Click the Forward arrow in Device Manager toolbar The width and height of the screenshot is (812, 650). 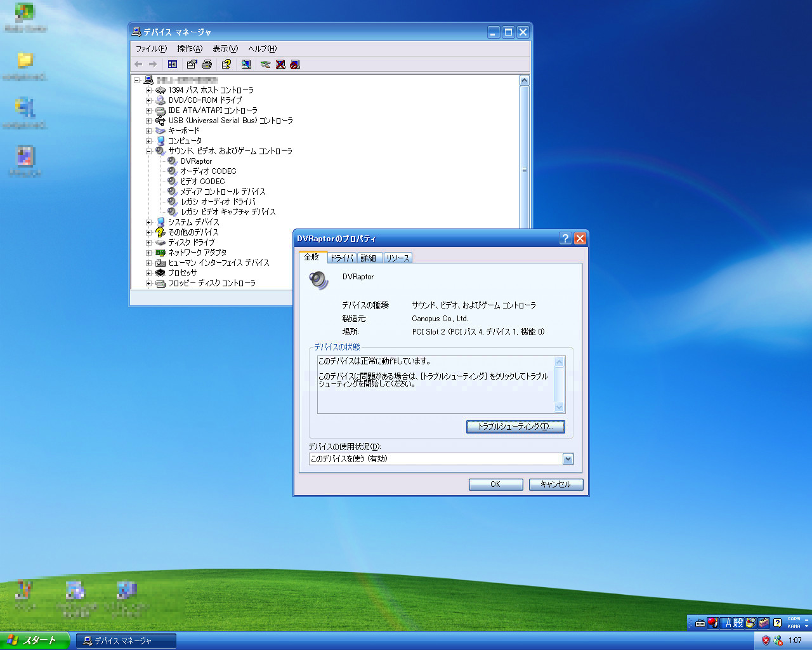pyautogui.click(x=153, y=64)
